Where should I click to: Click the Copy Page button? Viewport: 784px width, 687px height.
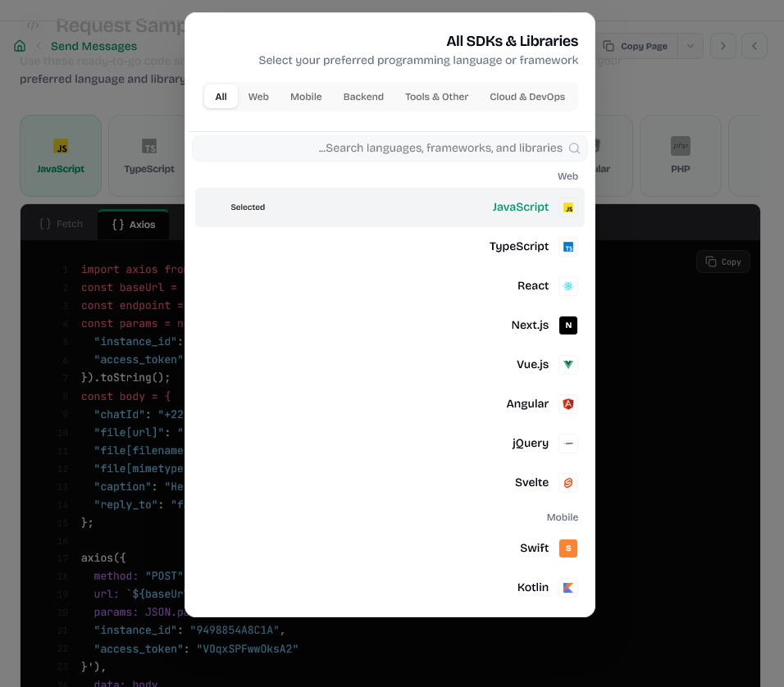coord(636,46)
